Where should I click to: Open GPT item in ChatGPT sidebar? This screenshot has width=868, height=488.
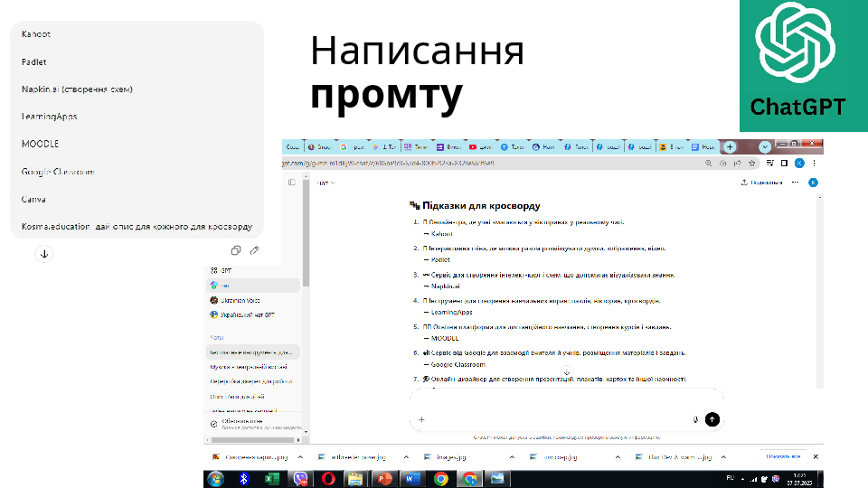222,270
